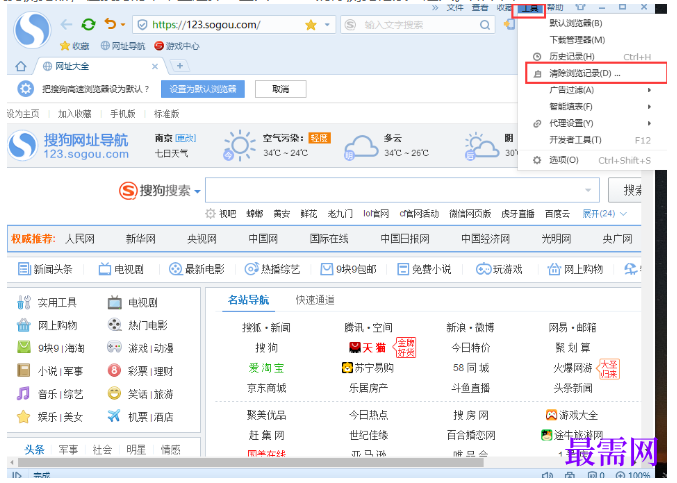677x483 pixels.
Task: Click the Sogou browser logo
Action: point(32,30)
